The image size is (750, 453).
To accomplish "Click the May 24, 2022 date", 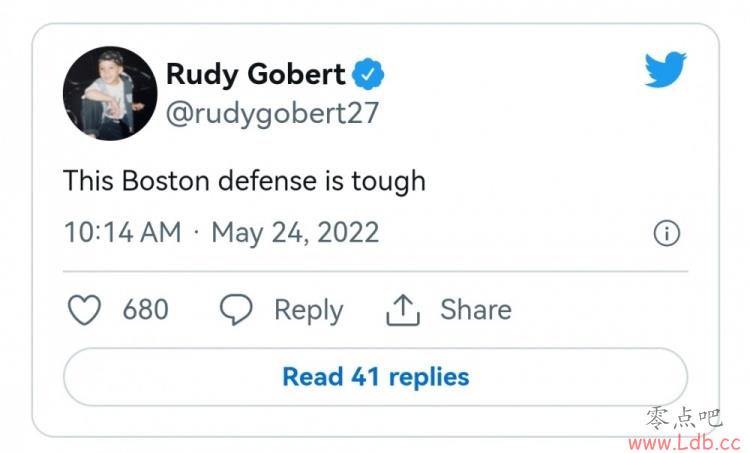I will (295, 233).
